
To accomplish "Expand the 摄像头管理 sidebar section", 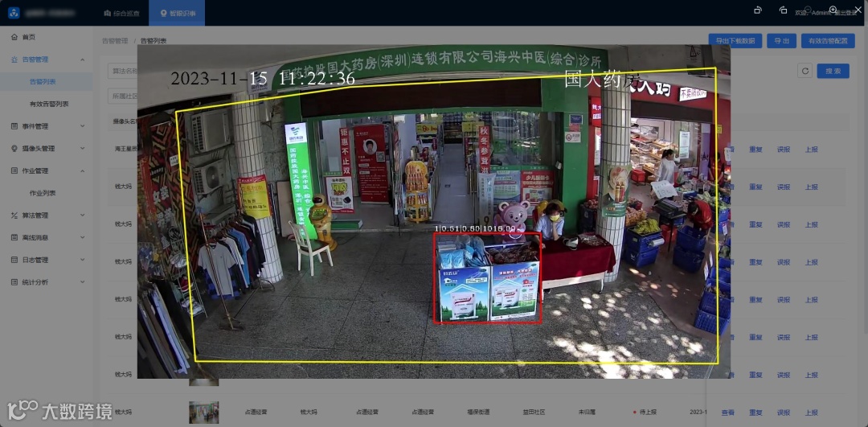I will [x=47, y=149].
